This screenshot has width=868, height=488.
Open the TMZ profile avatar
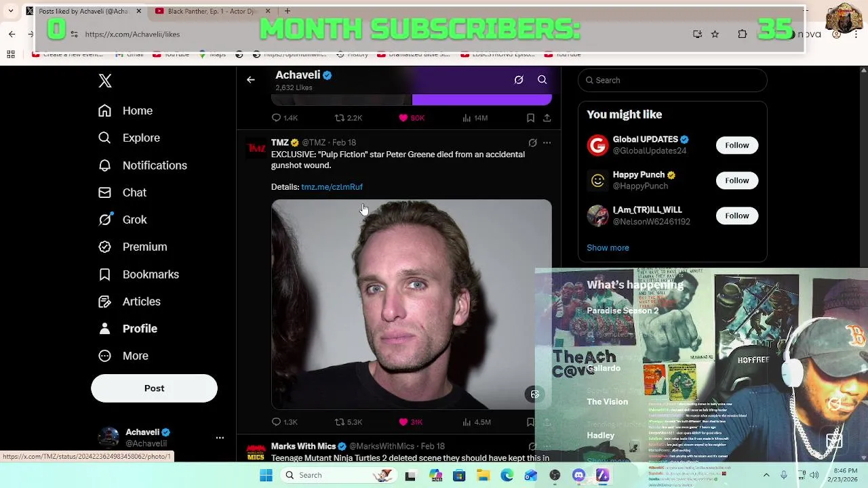pos(256,148)
